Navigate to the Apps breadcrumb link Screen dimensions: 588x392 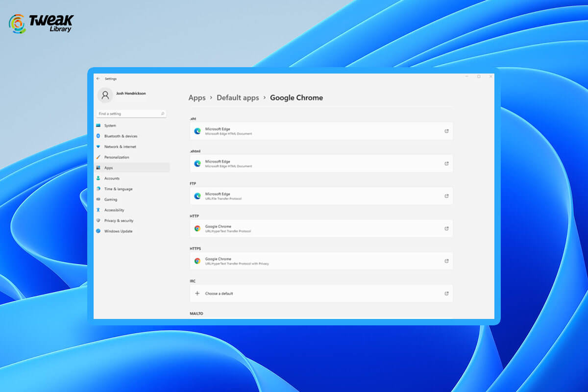coord(197,98)
